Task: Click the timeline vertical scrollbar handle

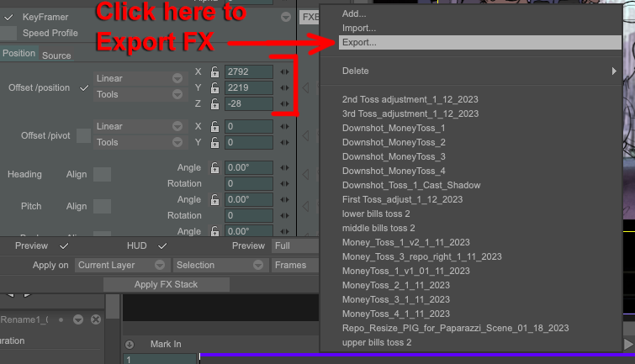Action: point(113,307)
